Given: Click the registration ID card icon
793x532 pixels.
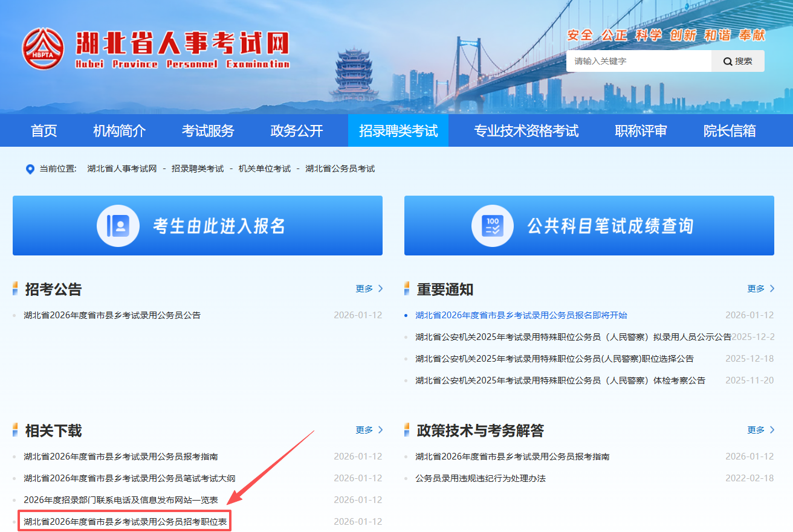Looking at the screenshot, I should tap(118, 226).
